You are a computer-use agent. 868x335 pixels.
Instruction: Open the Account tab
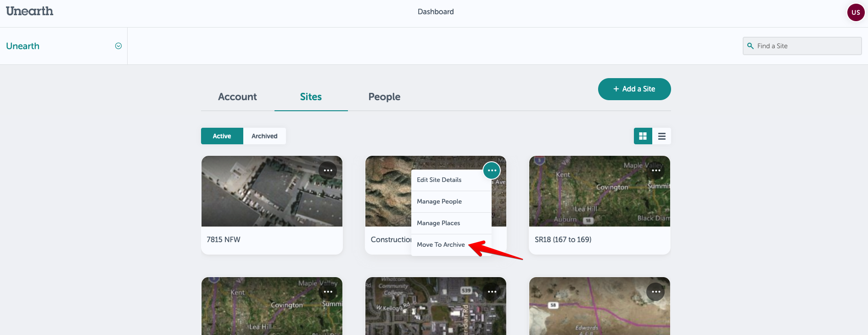click(x=237, y=97)
